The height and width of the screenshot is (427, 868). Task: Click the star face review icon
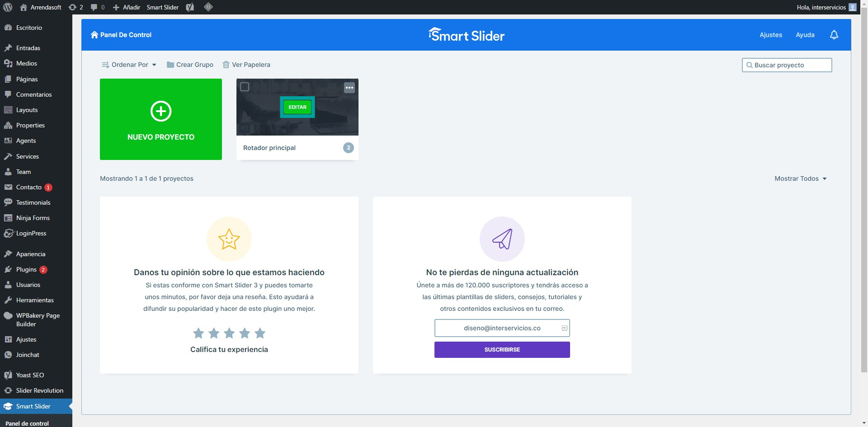coord(229,239)
